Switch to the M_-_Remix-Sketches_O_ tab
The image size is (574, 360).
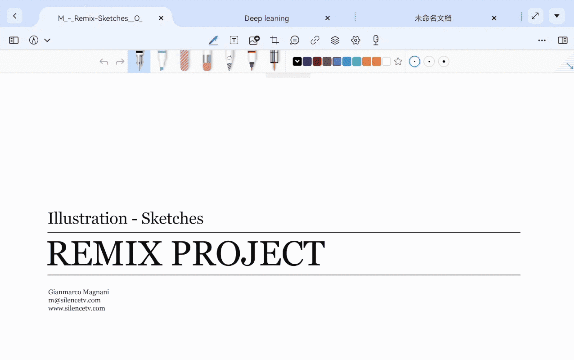point(100,18)
